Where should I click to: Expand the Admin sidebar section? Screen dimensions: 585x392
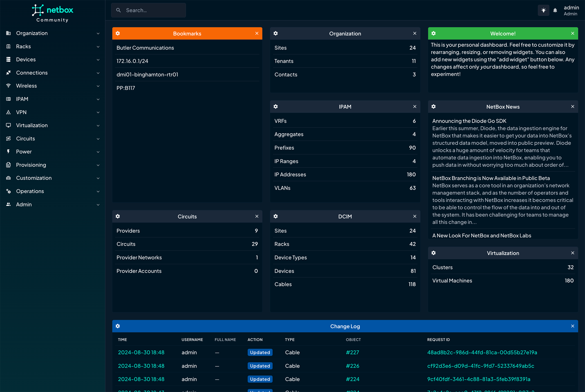(98, 205)
